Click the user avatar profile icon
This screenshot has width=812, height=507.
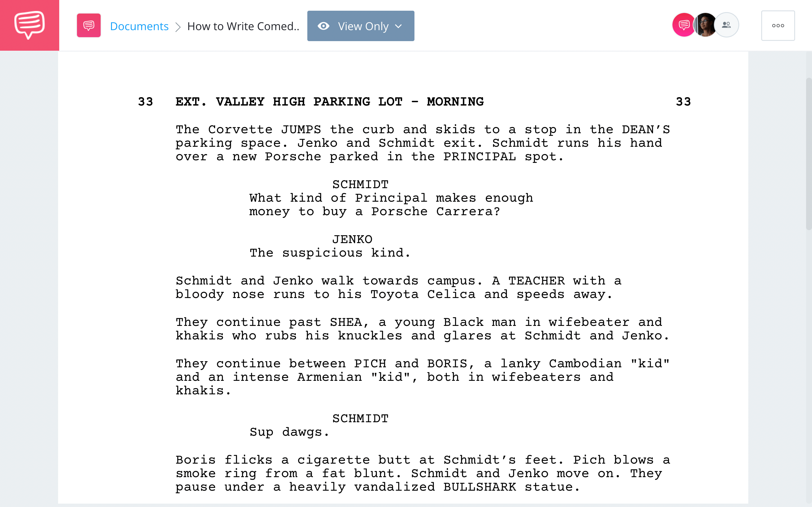tap(705, 25)
